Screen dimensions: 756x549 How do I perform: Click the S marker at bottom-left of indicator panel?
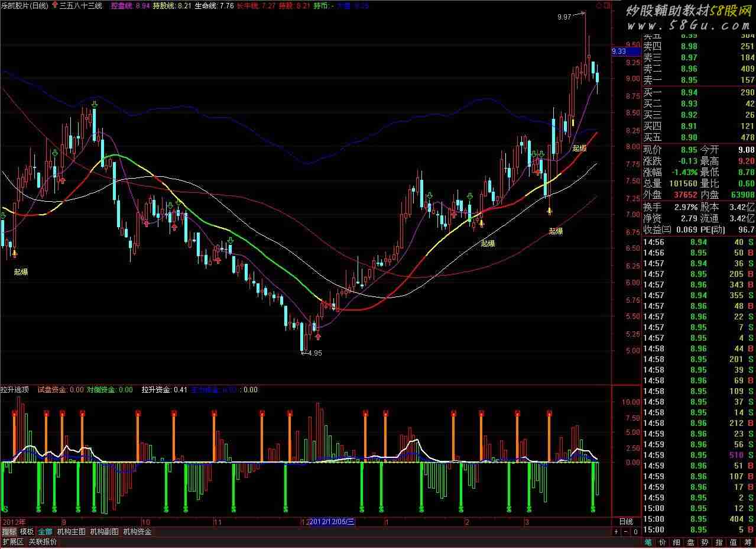tap(5, 509)
